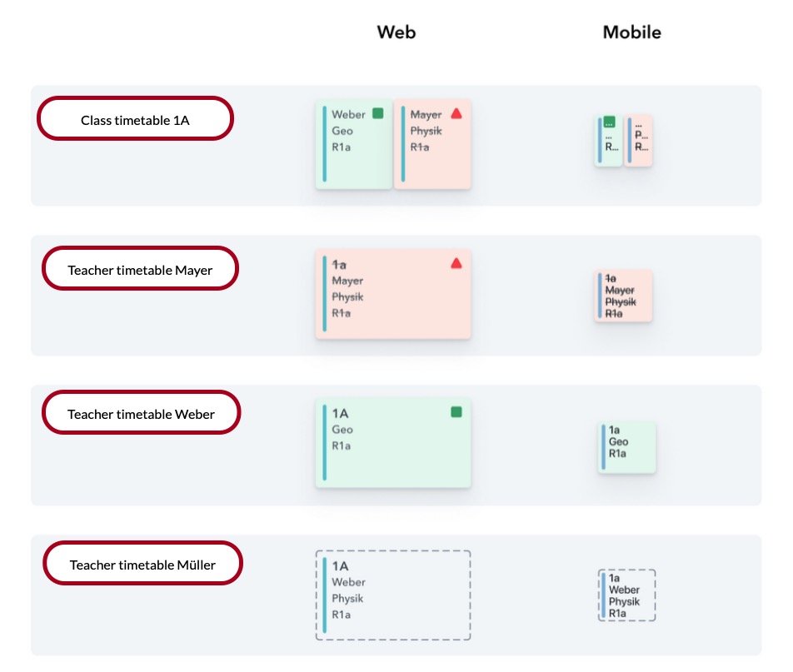This screenshot has width=793, height=672.
Task: Tap mobile green Geo card in Weber's row
Action: (626, 447)
